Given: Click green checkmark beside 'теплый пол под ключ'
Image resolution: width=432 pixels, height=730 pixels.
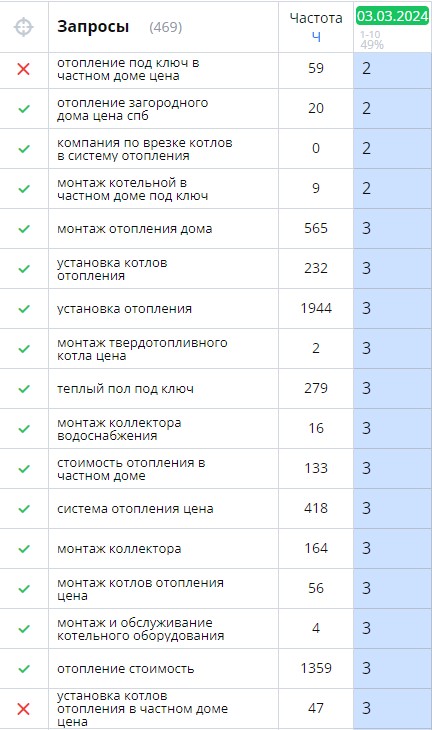Looking at the screenshot, I should point(24,389).
